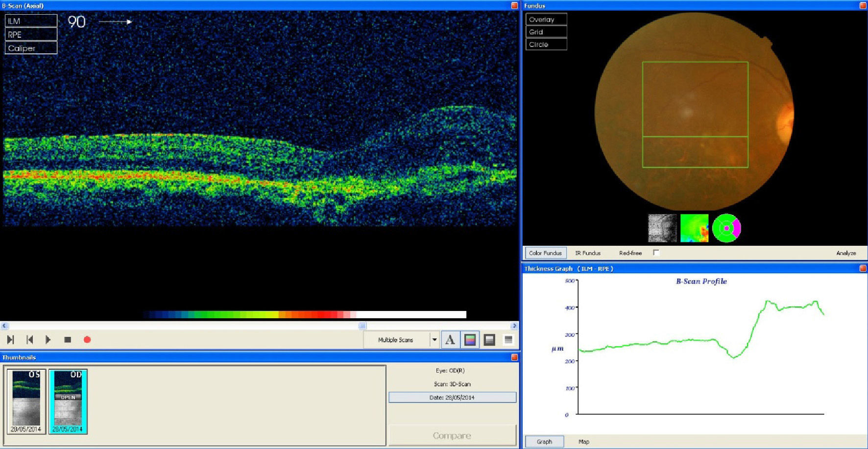The height and width of the screenshot is (449, 868).
Task: Select the false-color display mode icon
Action: [470, 340]
